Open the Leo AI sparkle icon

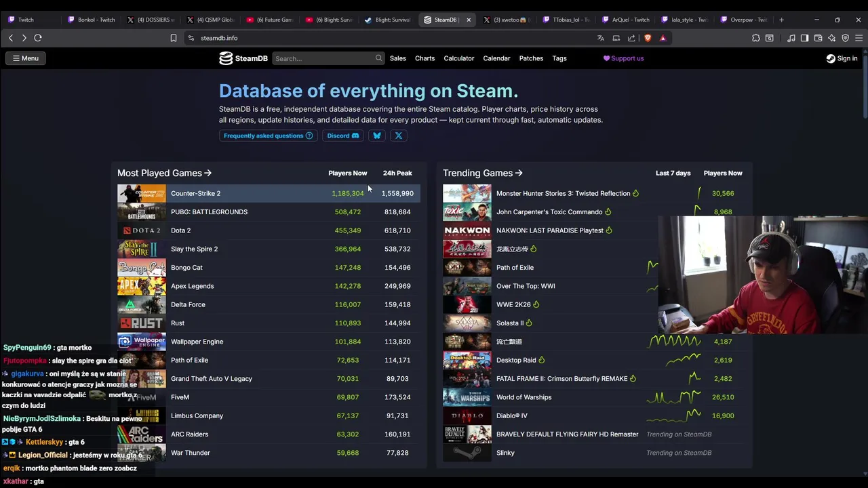pyautogui.click(x=831, y=38)
